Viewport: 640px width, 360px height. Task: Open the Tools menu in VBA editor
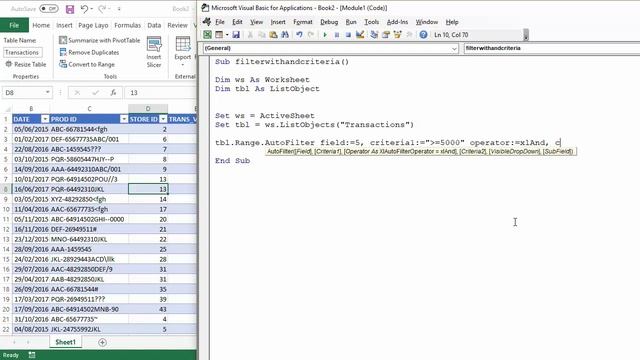point(371,22)
